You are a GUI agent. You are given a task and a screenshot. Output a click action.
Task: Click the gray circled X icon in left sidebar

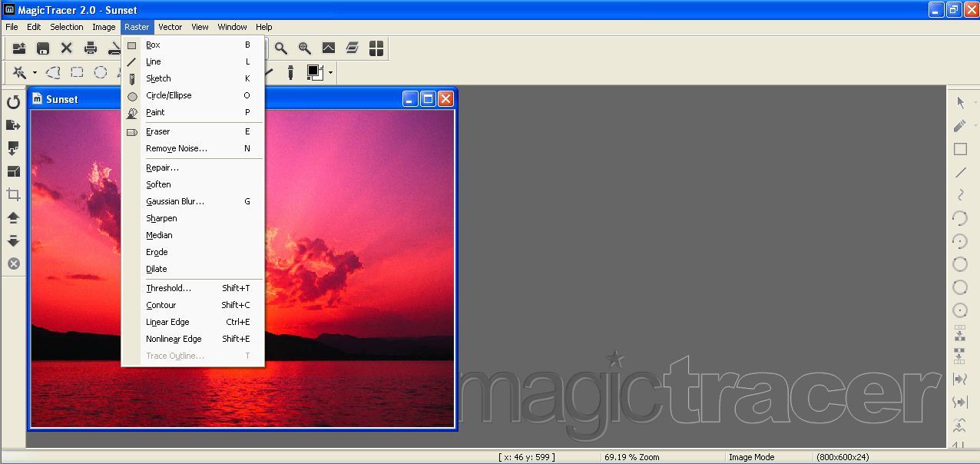pos(13,263)
